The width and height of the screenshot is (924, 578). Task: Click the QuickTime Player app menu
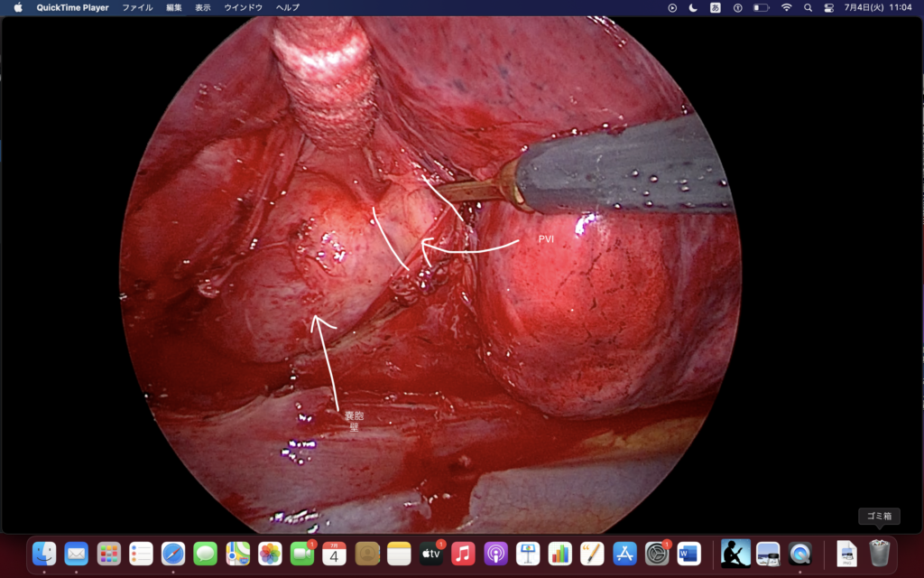click(x=72, y=7)
